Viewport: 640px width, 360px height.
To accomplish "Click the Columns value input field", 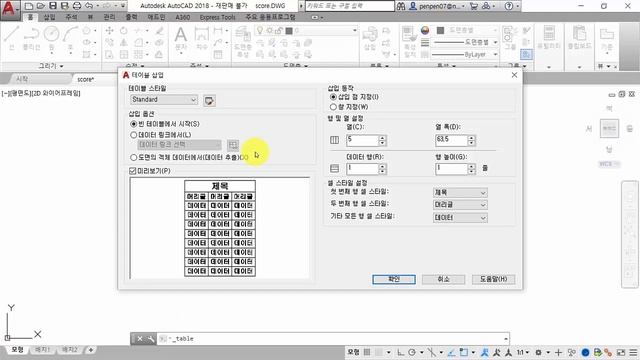I will pos(362,140).
